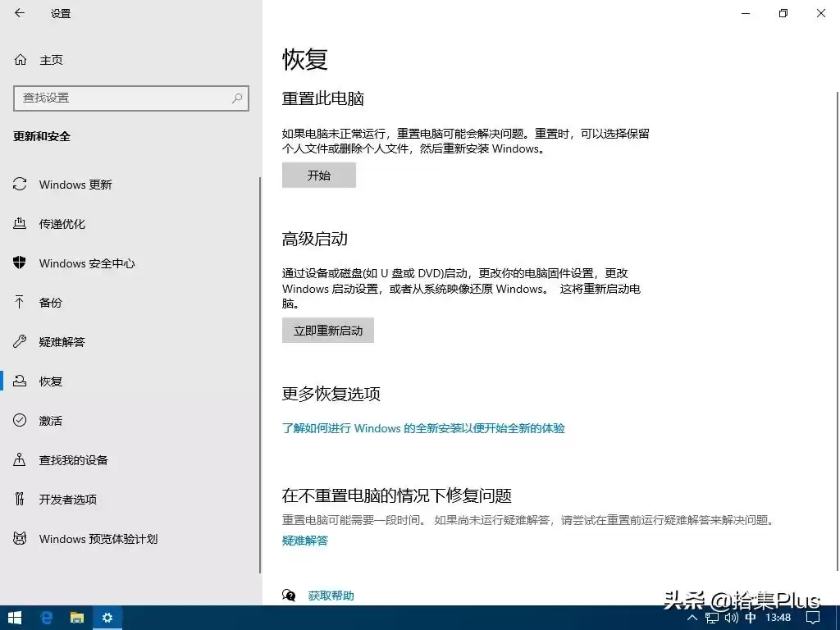
Task: Click the Windows 更新 sync icon
Action: click(20, 185)
